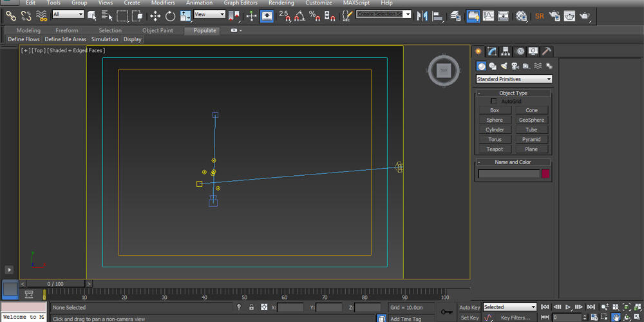This screenshot has width=644, height=322.
Task: Collapse the Object Type rollout
Action: click(513, 93)
